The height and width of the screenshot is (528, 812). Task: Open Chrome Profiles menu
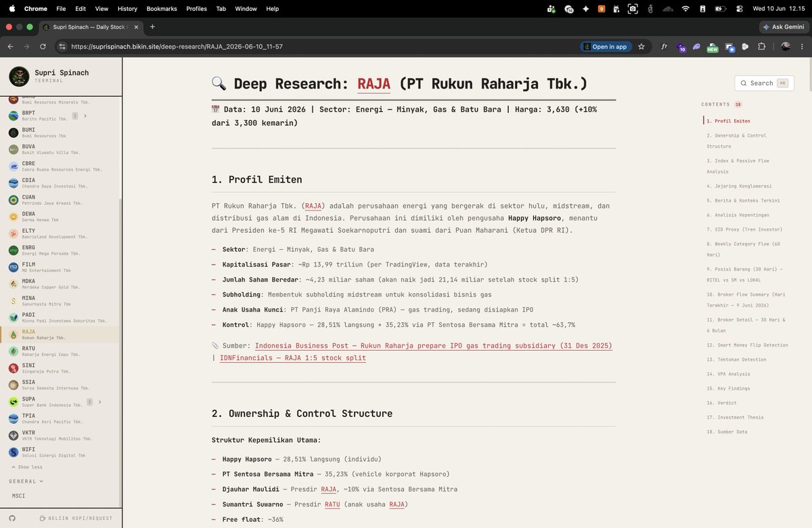point(196,9)
